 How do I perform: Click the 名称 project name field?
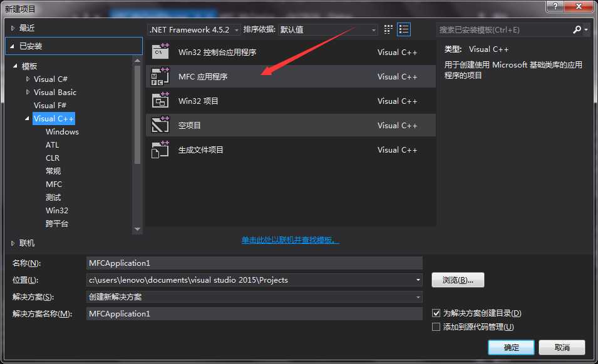pos(250,263)
